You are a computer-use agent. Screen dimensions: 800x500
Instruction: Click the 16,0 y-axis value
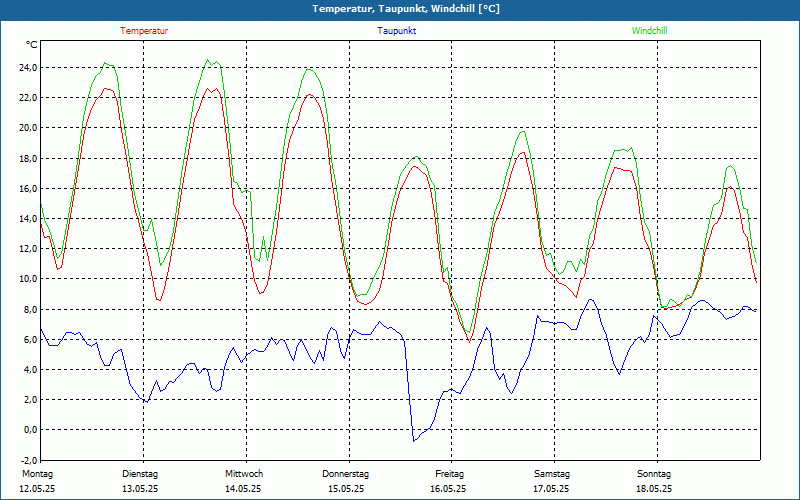[28, 188]
